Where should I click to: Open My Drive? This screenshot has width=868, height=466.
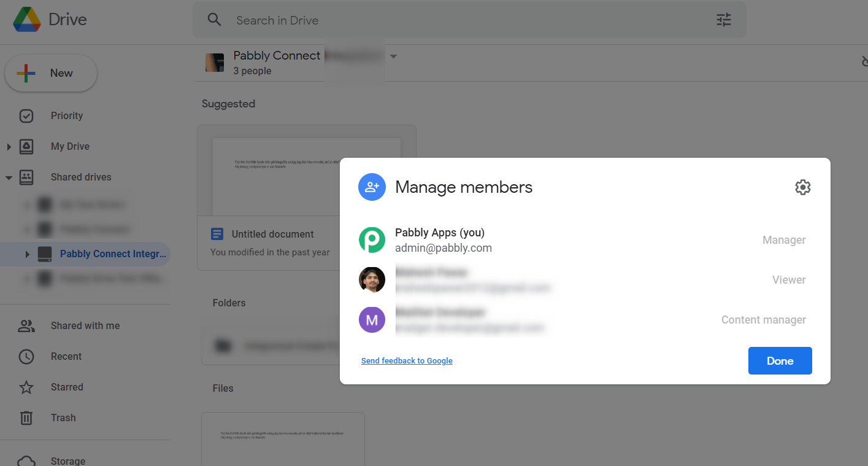pos(70,146)
